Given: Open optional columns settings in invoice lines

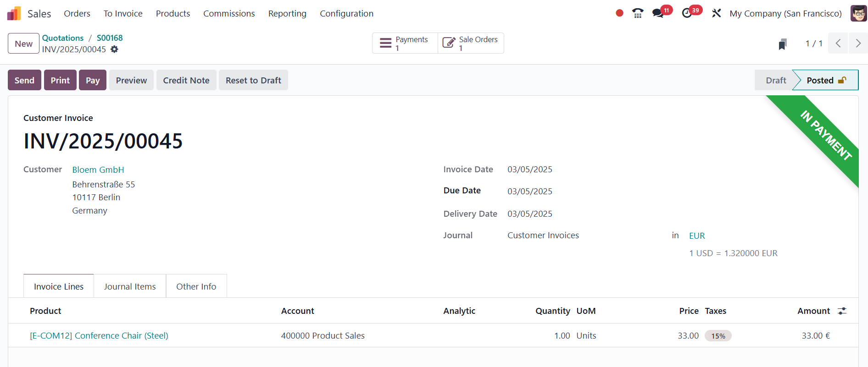Looking at the screenshot, I should pyautogui.click(x=842, y=311).
